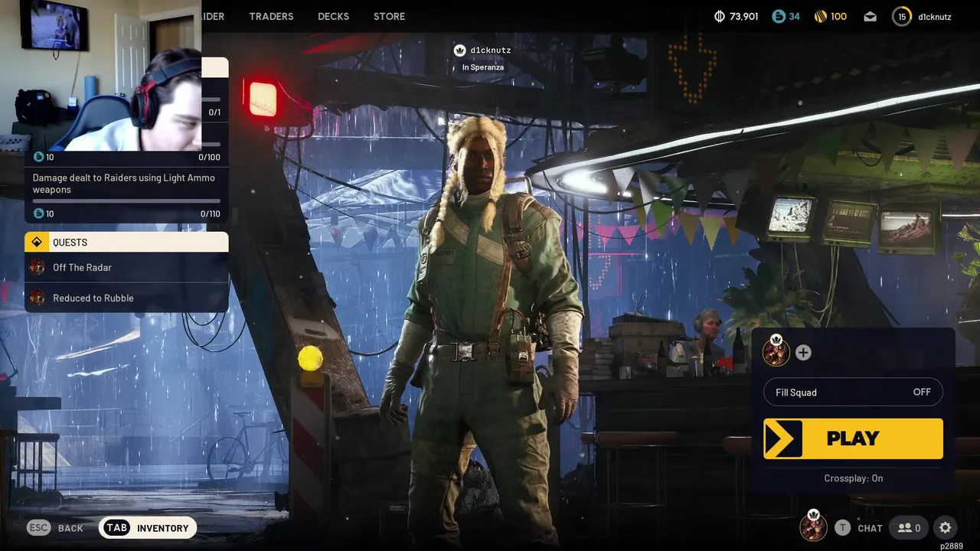This screenshot has width=980, height=551.
Task: Open the Off The Radar quest
Action: tap(126, 267)
